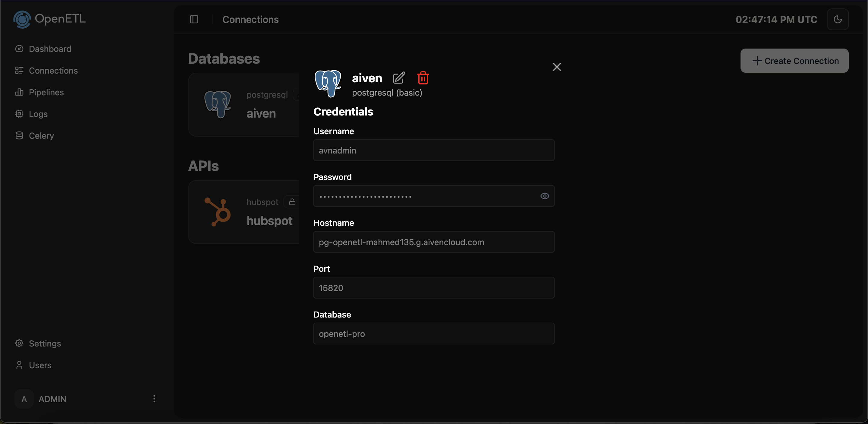The image size is (868, 424).
Task: Click the Create Connection button
Action: tap(794, 61)
